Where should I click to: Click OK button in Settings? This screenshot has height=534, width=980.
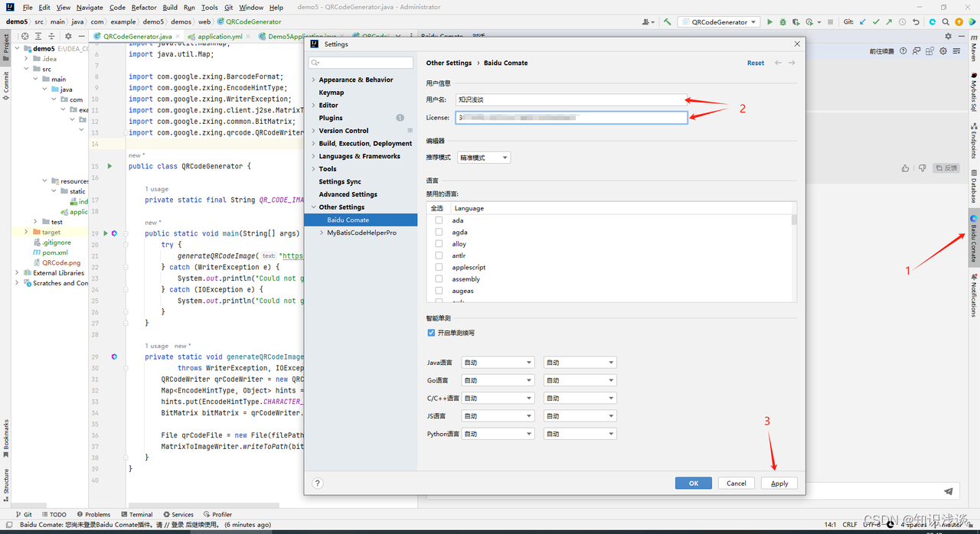click(694, 484)
